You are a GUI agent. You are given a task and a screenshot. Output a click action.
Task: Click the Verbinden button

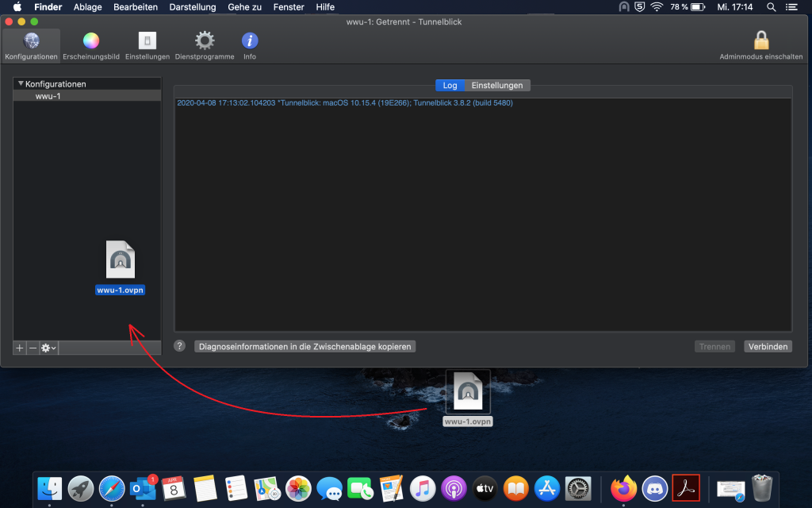point(768,346)
